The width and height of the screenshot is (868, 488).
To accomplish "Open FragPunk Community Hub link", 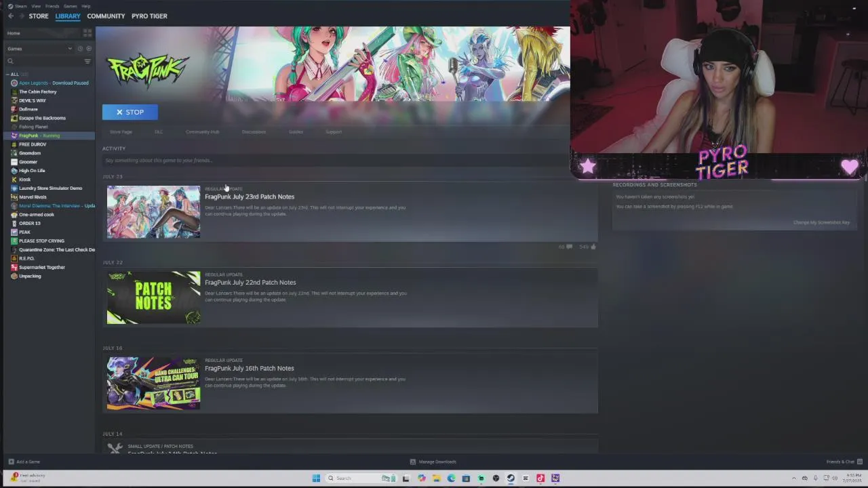I will click(202, 131).
